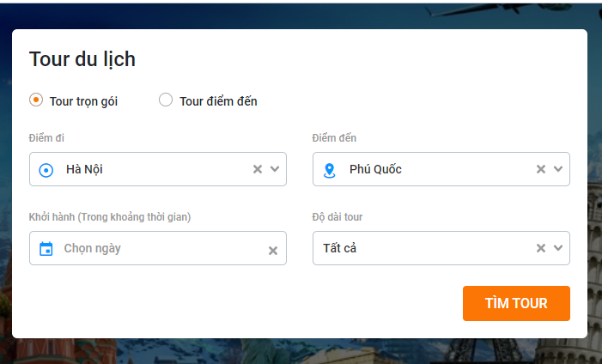Click the "Tất cả" value in tour length
This screenshot has width=602, height=364.
[x=339, y=248]
